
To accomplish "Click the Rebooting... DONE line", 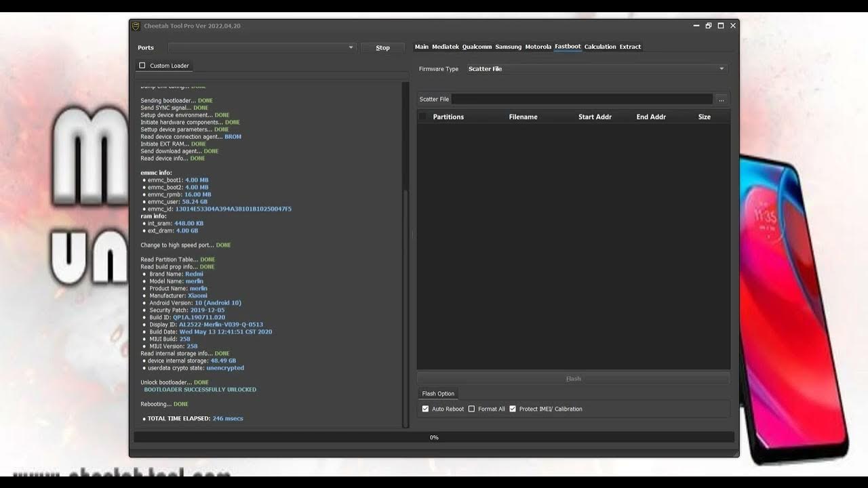I will coord(164,405).
